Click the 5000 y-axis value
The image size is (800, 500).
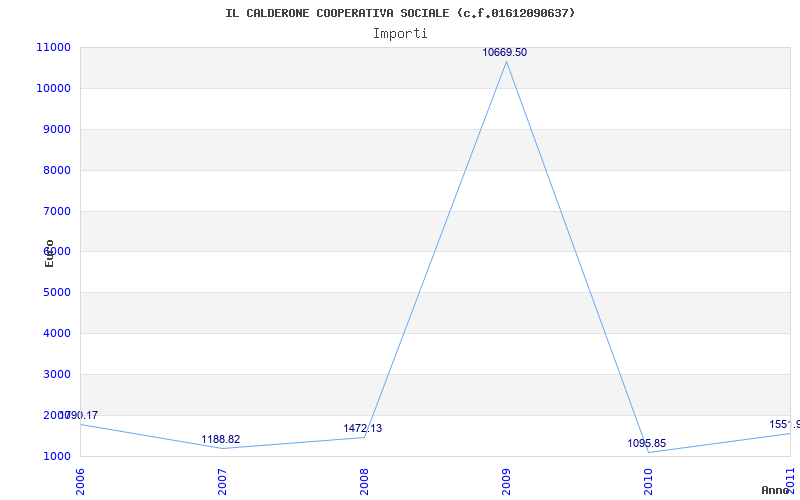tap(56, 292)
